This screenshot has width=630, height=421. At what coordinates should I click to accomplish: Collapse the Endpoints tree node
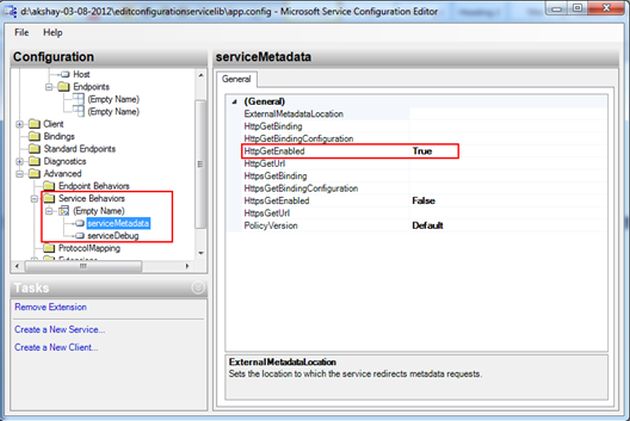tap(49, 87)
